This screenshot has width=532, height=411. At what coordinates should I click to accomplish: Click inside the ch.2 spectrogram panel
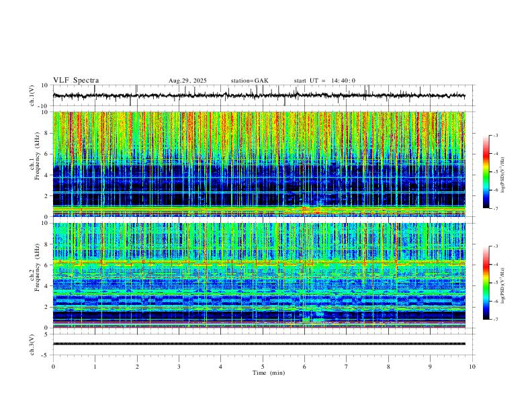point(259,275)
